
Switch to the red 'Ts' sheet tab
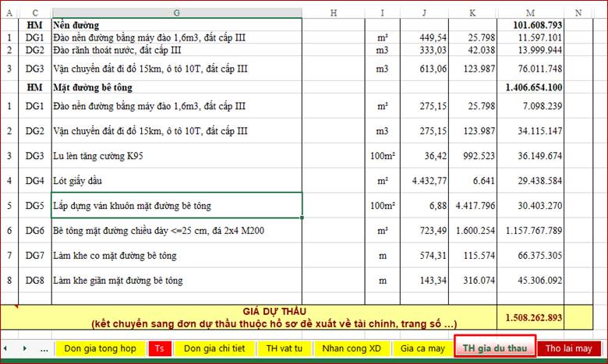159,348
